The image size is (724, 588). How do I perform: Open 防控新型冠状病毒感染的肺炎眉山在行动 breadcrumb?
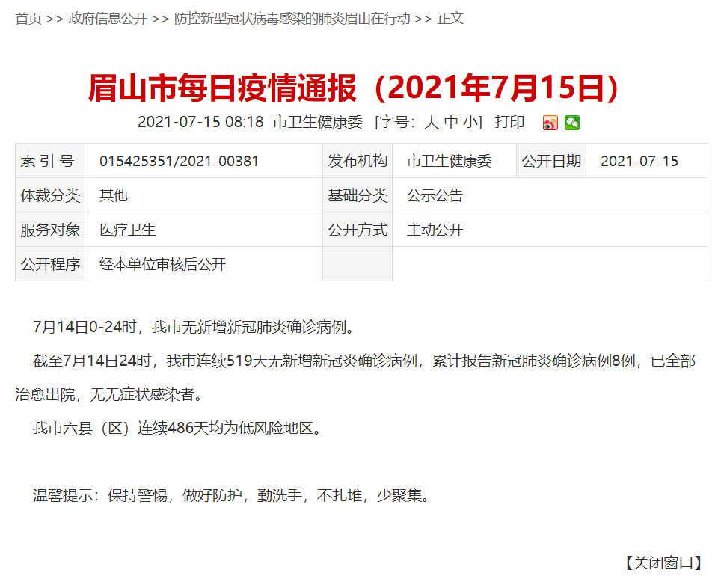tap(292, 19)
